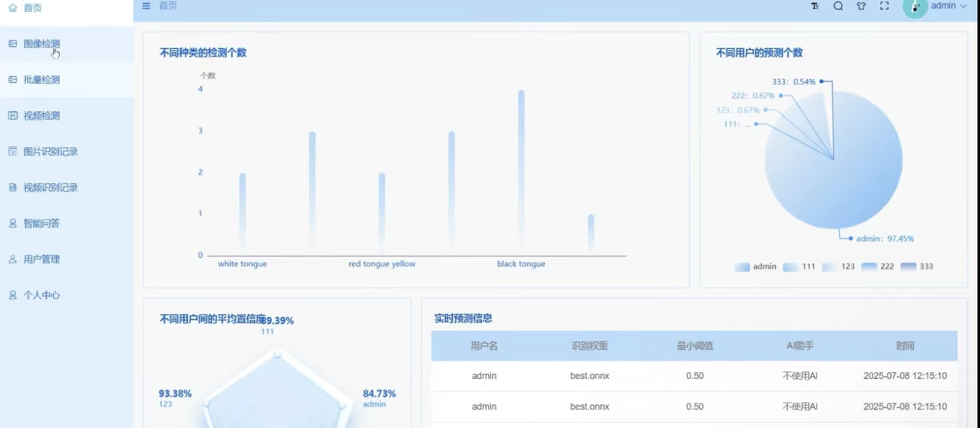Click the 视频识别记录 document icon
This screenshot has height=428, width=980.
click(x=12, y=187)
